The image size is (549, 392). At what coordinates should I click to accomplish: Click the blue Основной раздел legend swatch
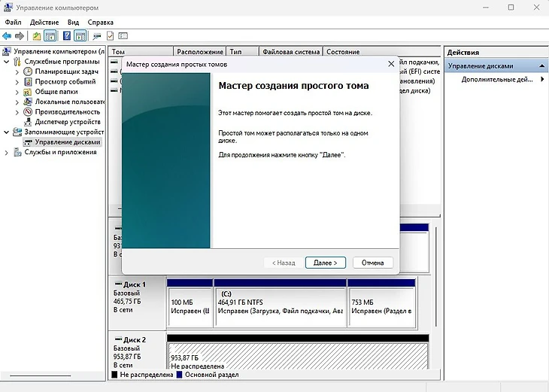(179, 375)
